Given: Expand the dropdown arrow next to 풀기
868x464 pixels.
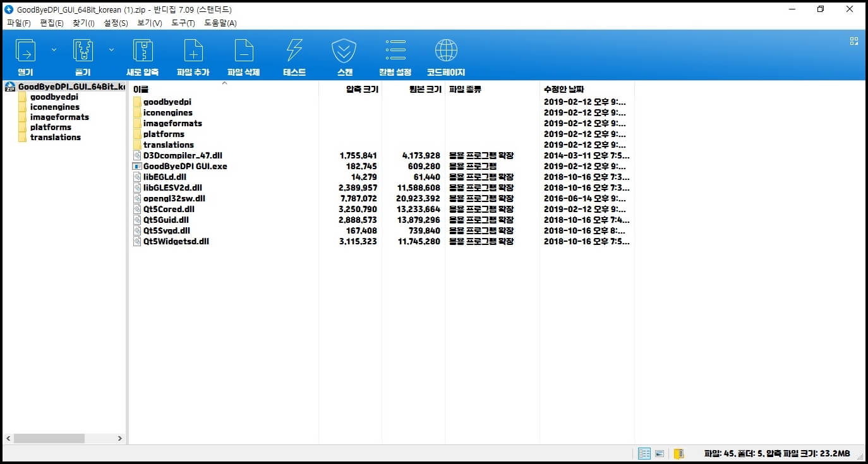Looking at the screenshot, I should 111,49.
